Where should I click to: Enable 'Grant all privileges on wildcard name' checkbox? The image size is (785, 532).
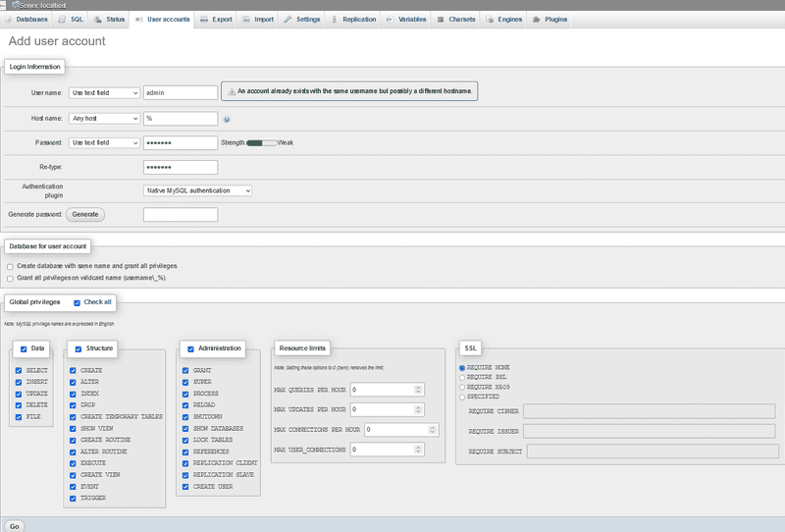click(10, 279)
